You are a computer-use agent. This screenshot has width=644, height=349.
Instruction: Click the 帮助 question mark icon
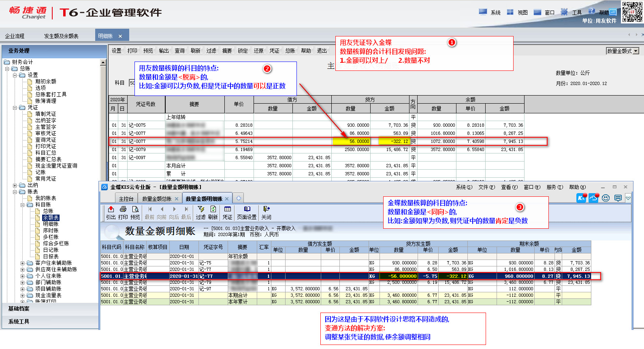coord(592,11)
